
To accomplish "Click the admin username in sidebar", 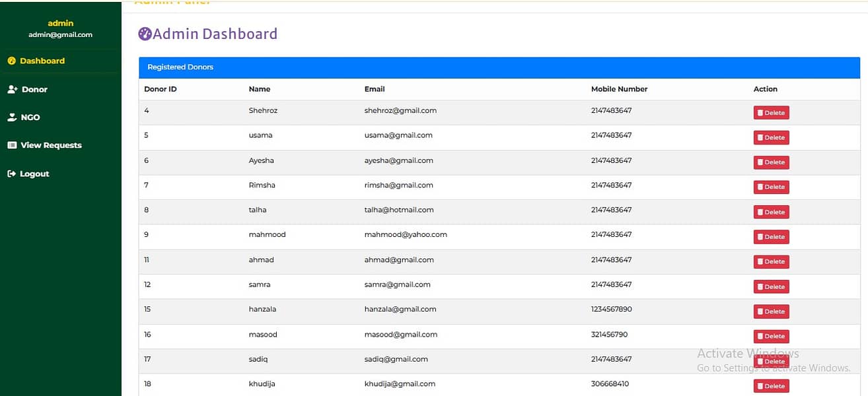I will pos(61,23).
